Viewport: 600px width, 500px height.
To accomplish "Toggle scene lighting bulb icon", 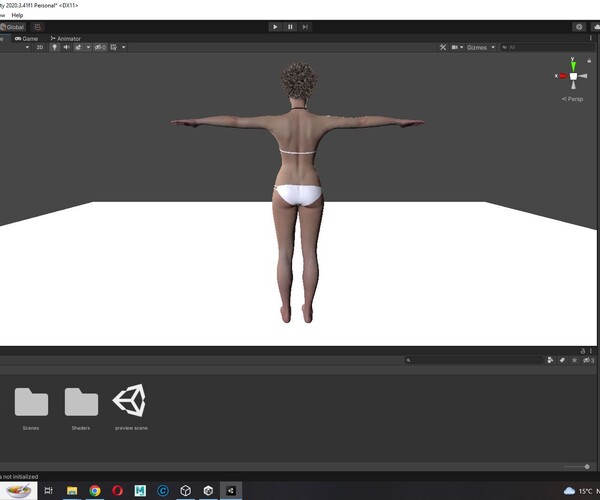I will point(55,47).
